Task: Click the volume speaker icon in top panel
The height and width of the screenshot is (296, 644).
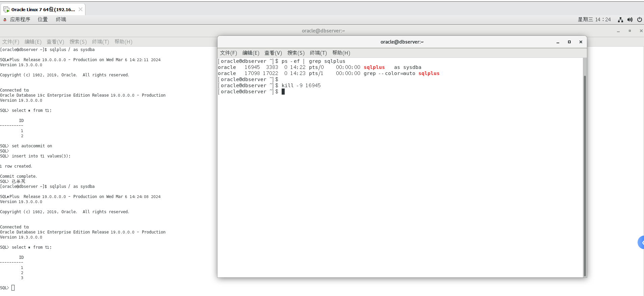Action: tap(630, 20)
